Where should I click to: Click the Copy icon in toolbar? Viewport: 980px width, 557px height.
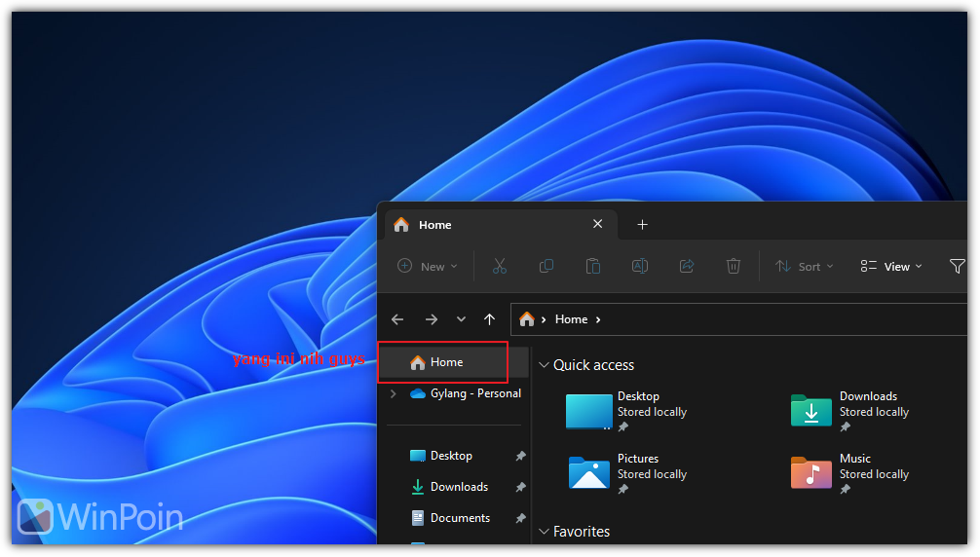pyautogui.click(x=547, y=266)
